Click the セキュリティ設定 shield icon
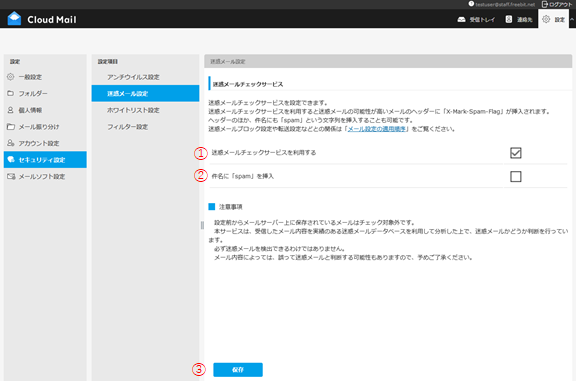576x381 pixels. (11, 159)
